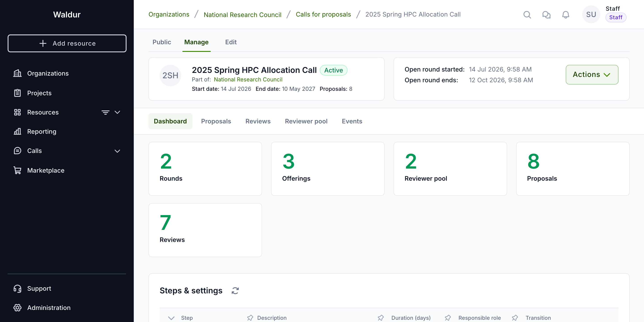
Task: Expand the Calls sidebar menu chevron
Action: coord(117,151)
